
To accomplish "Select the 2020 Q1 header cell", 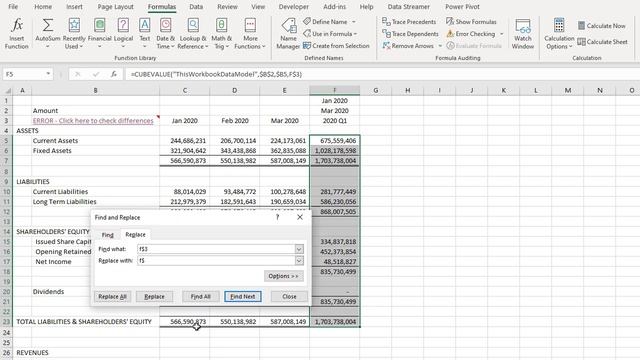I will (335, 121).
